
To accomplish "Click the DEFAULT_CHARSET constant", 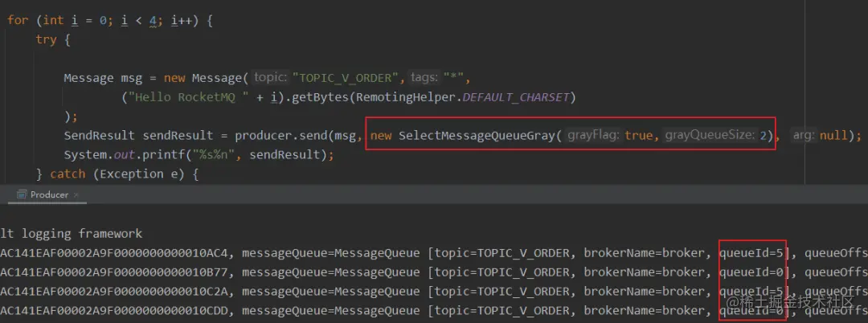I will [516, 98].
